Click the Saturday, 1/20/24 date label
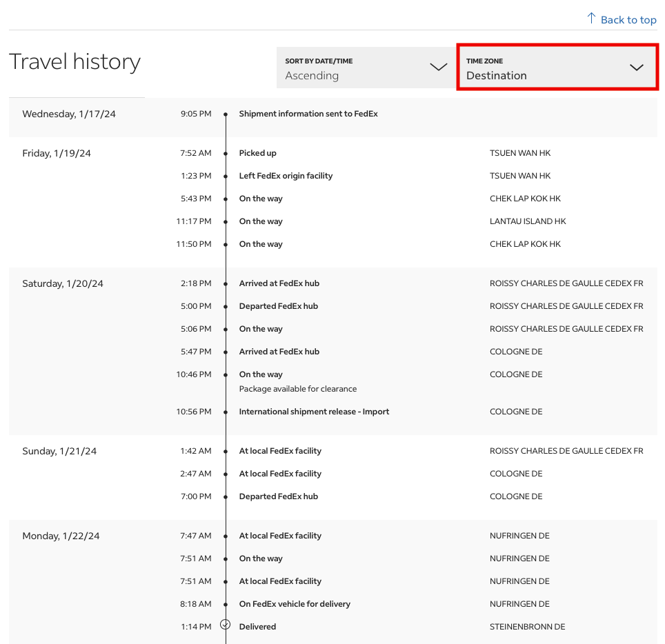 pyautogui.click(x=63, y=283)
